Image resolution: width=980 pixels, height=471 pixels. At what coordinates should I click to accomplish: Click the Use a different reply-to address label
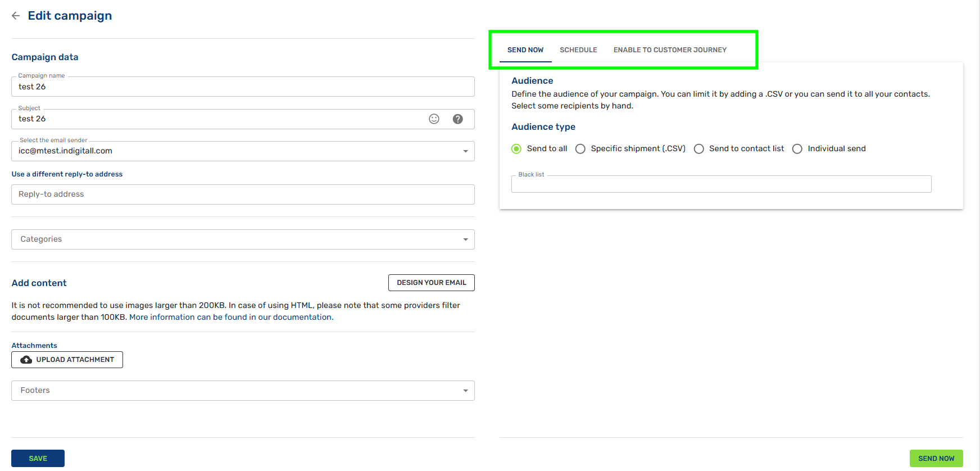[67, 174]
